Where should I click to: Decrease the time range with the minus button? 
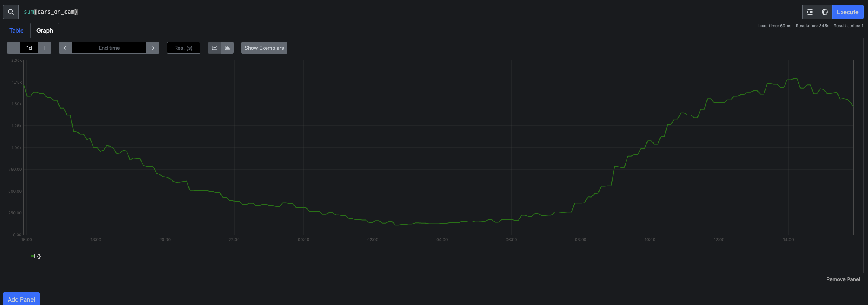[14, 48]
